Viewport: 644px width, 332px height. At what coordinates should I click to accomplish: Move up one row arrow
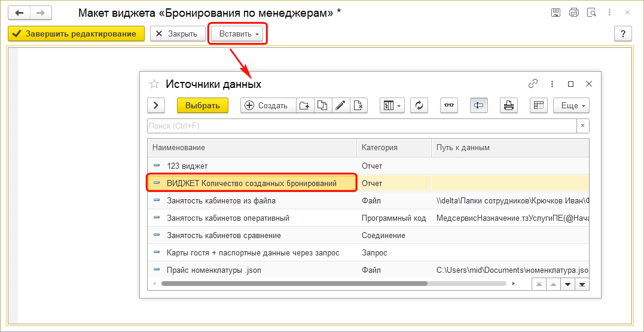[553, 284]
